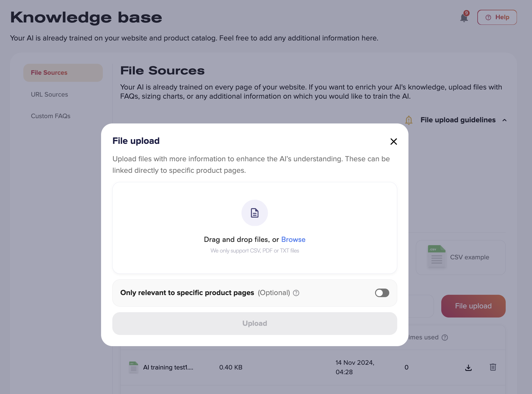532x394 pixels.
Task: Click the disabled Upload button
Action: [254, 323]
